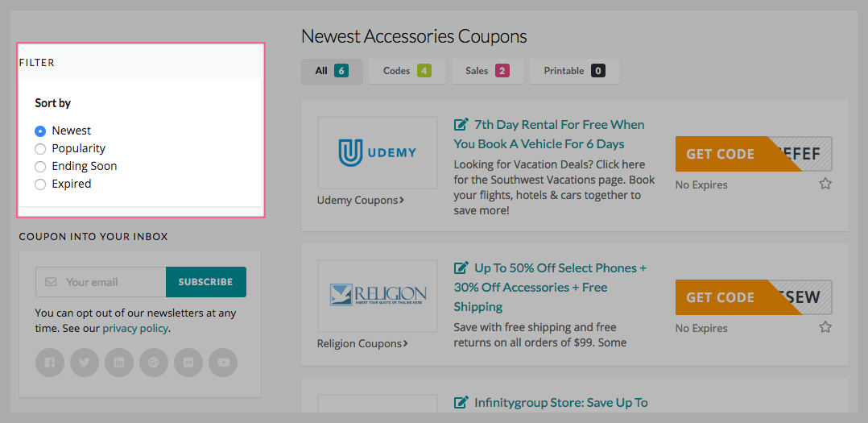Select the Newest sort option
Screen dimensions: 868x423
coord(40,131)
